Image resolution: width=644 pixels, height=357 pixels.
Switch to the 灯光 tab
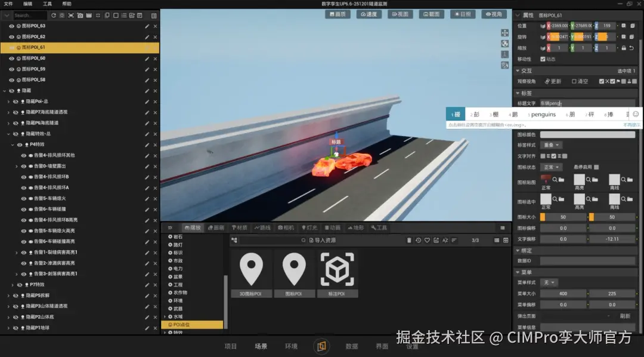[x=309, y=228]
